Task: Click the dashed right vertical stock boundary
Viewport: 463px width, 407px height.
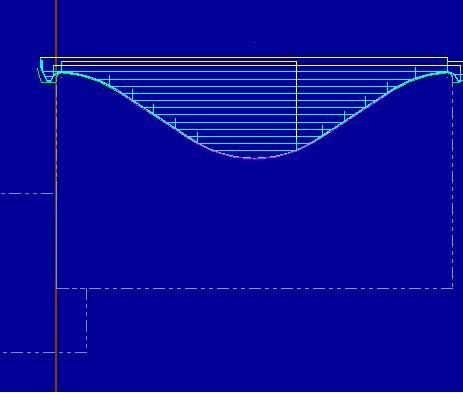Action: tap(453, 183)
